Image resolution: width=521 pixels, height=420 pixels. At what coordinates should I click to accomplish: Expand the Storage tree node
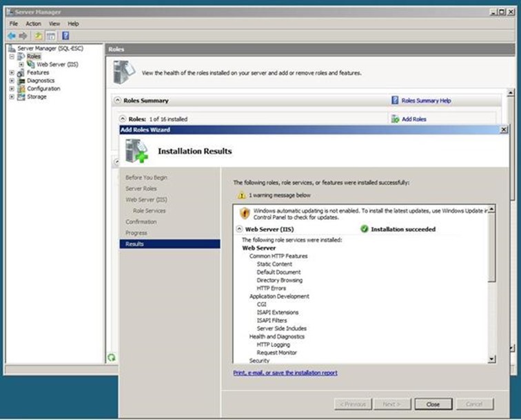12,97
